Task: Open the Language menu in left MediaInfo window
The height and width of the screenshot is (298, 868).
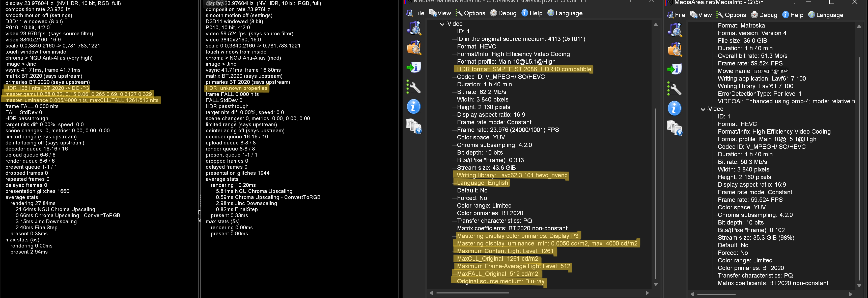Action: [565, 13]
